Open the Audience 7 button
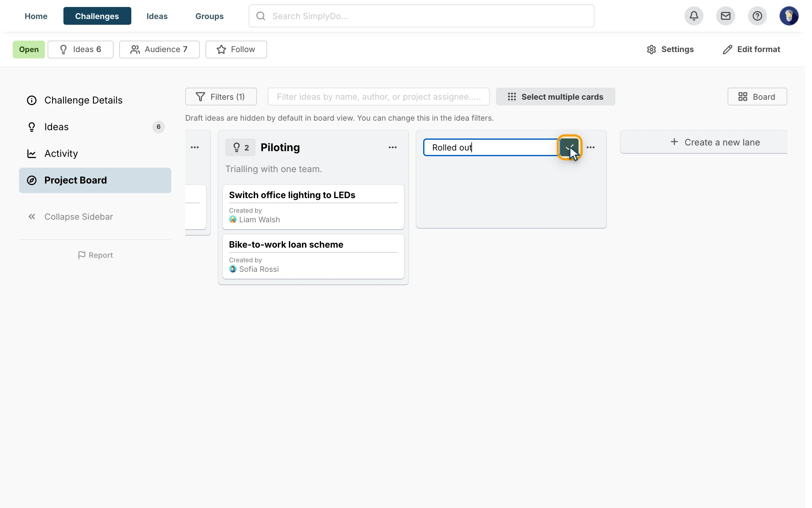The height and width of the screenshot is (508, 812). (159, 50)
